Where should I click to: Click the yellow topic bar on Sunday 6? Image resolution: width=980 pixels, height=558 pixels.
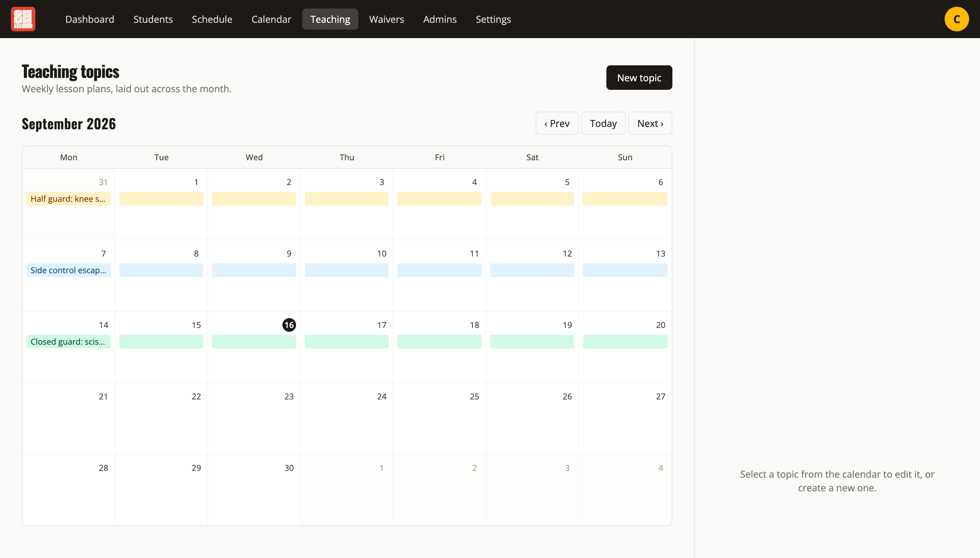point(625,199)
